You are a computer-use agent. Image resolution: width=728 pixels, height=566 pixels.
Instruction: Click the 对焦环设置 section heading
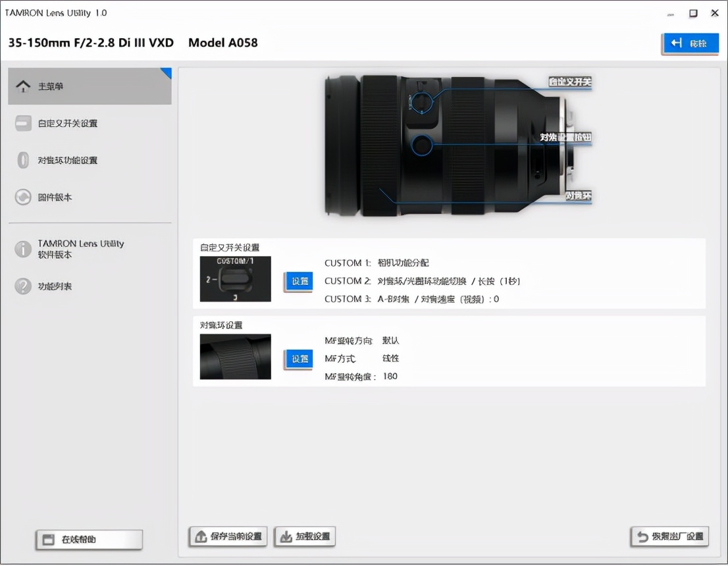tap(221, 325)
